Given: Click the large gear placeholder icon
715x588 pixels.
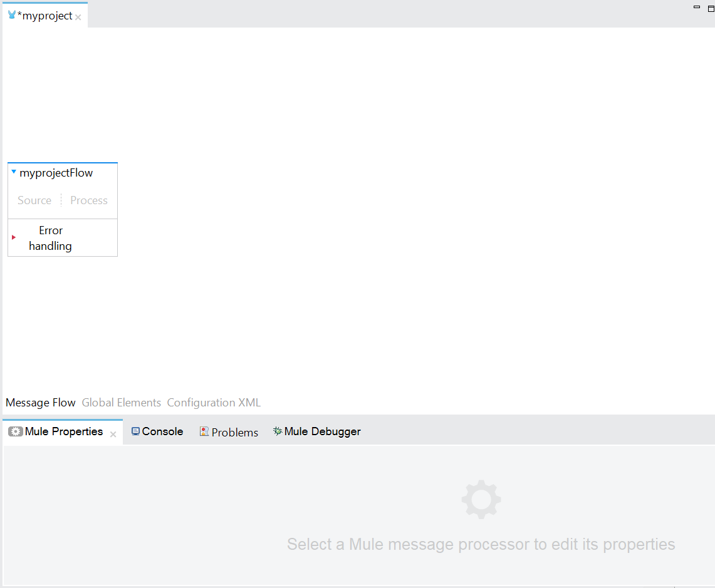Looking at the screenshot, I should tap(481, 499).
